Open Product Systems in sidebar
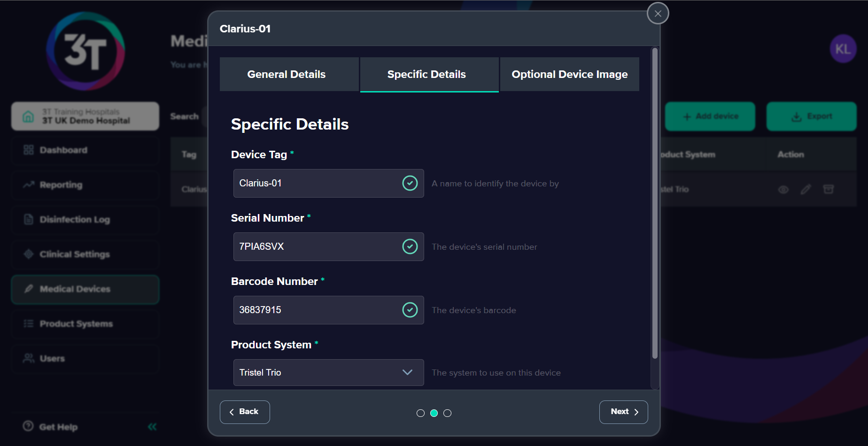 (85, 324)
